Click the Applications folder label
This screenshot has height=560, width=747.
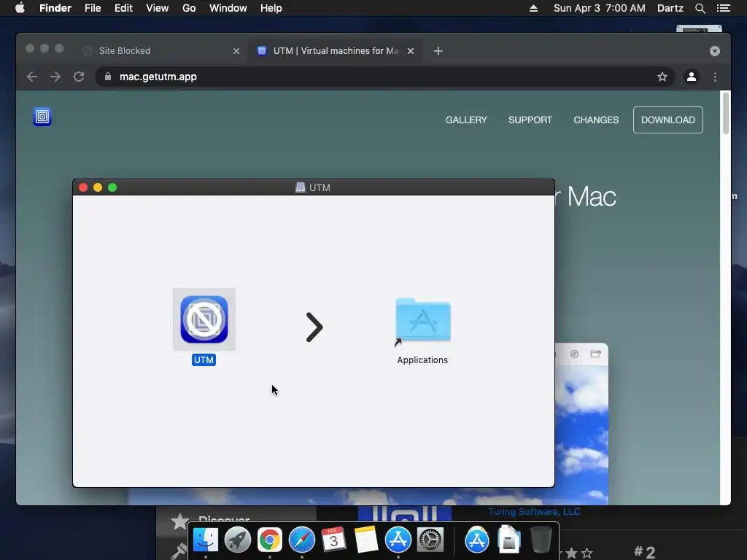[422, 360]
